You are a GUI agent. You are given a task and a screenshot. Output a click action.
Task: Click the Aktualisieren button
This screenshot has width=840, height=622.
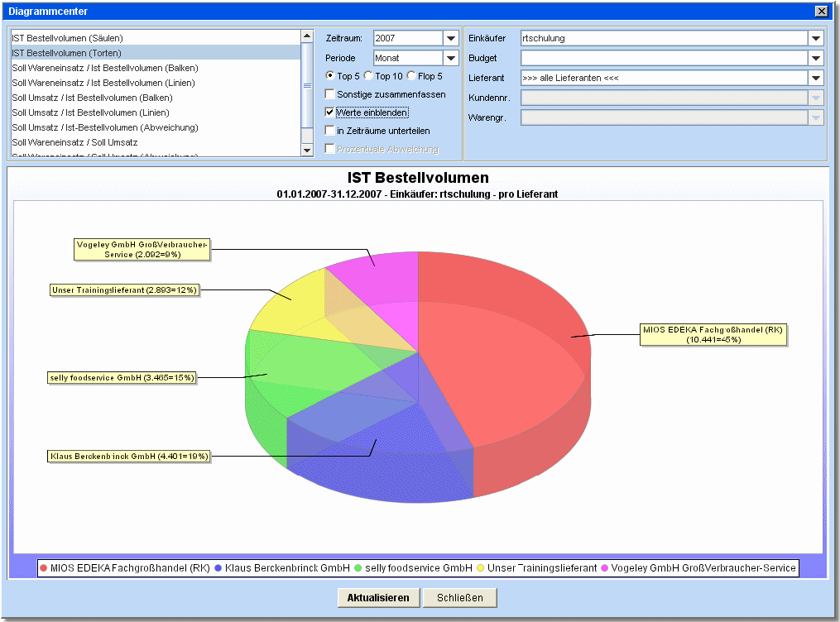(x=377, y=598)
